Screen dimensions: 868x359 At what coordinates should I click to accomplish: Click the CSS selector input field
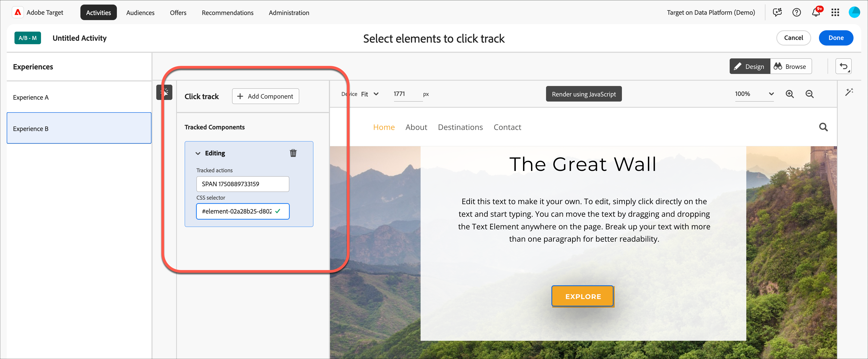(x=236, y=211)
